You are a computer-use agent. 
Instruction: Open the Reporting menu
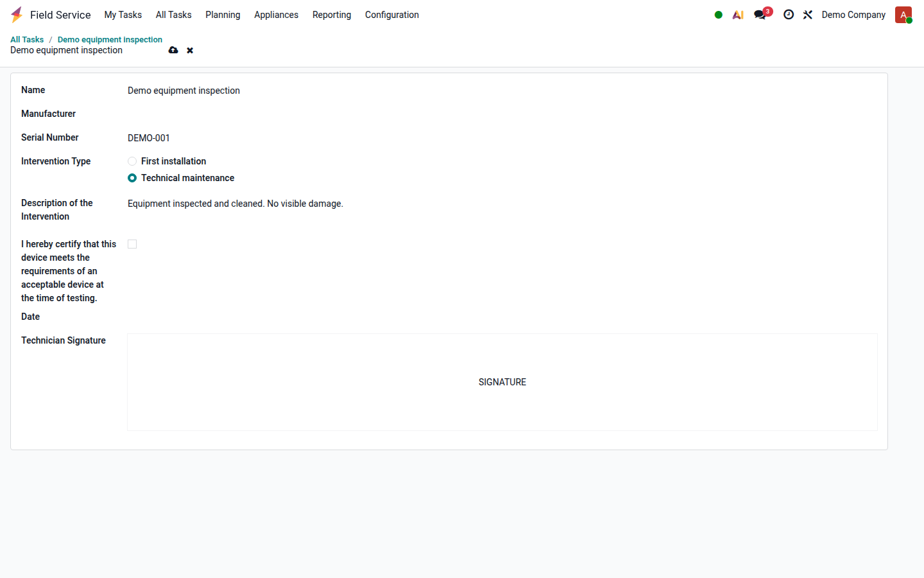332,15
